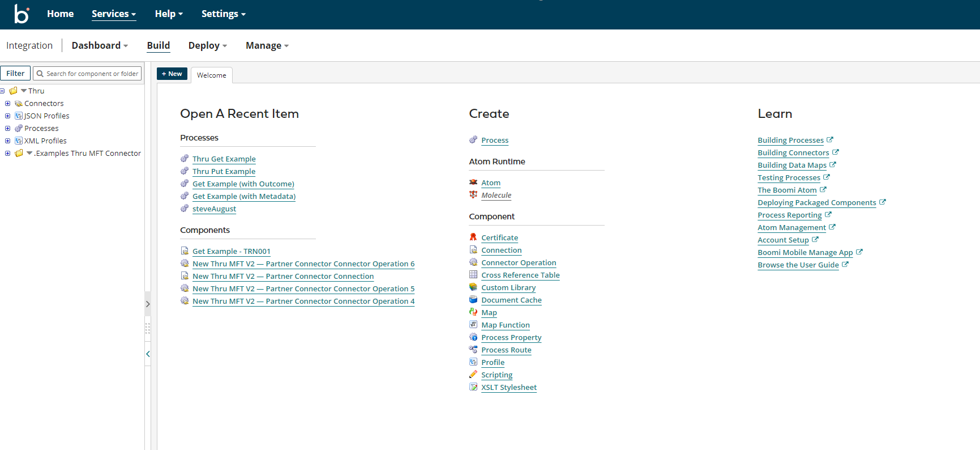The width and height of the screenshot is (980, 450).
Task: Click the Scripting pencil icon
Action: pyautogui.click(x=473, y=375)
